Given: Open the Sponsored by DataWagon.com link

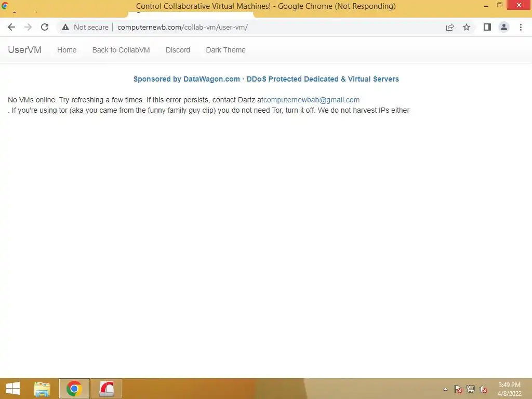Looking at the screenshot, I should point(266,79).
